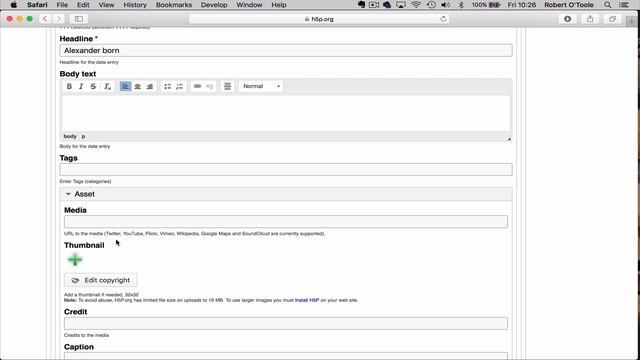This screenshot has height=360, width=640.
Task: Insert a horizontal line
Action: click(227, 86)
